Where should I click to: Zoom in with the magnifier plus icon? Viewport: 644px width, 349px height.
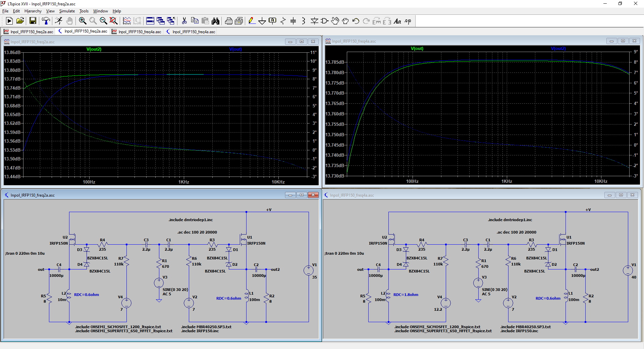[83, 21]
